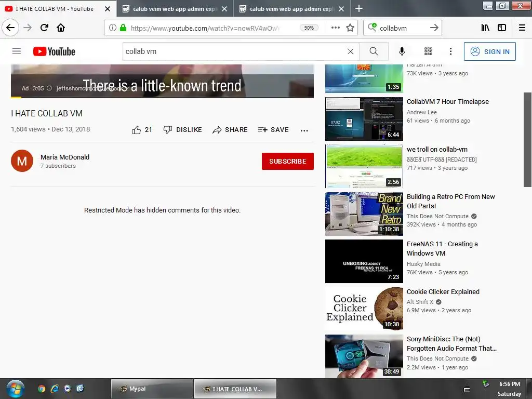Click the DISLIKE button

(x=182, y=129)
